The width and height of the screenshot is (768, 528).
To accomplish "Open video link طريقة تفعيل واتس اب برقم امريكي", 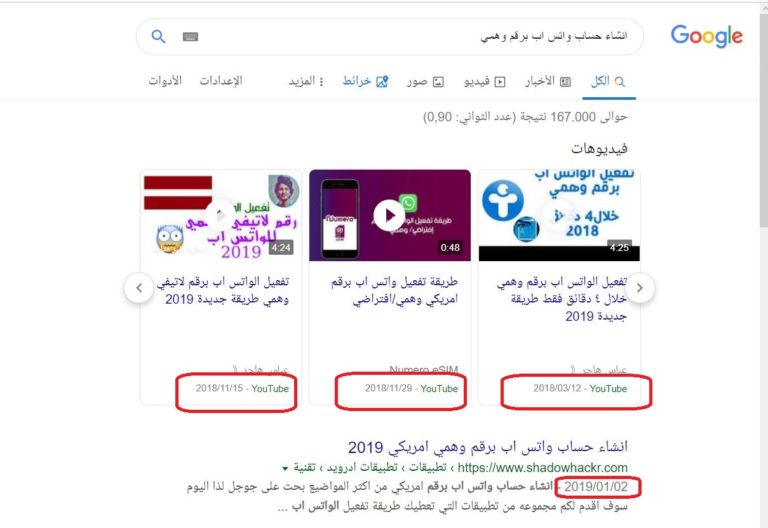I will [394, 290].
